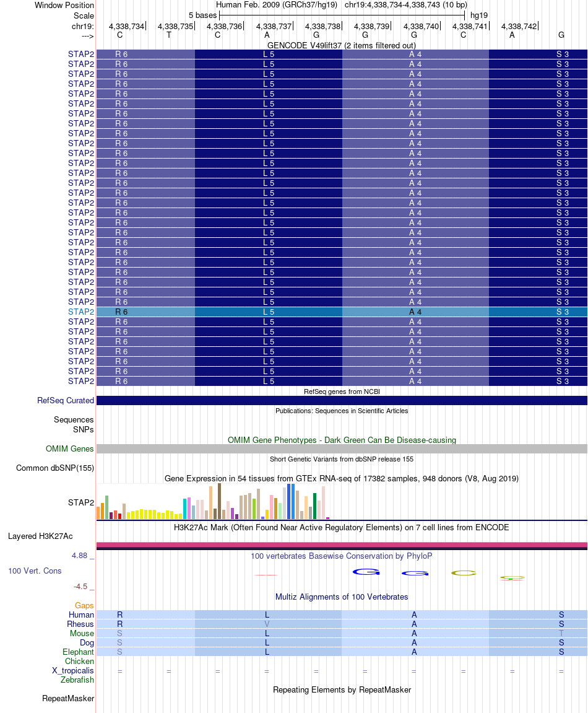Click the Dog species label

coord(87,642)
